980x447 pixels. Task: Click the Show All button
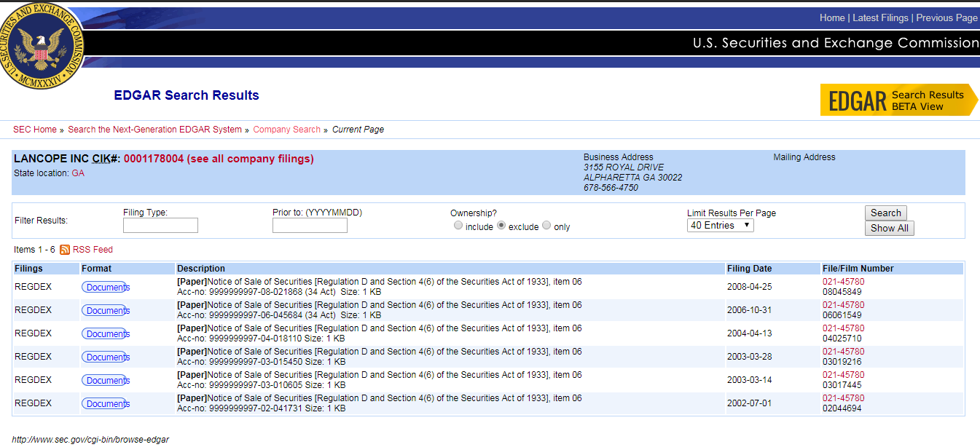click(x=889, y=229)
